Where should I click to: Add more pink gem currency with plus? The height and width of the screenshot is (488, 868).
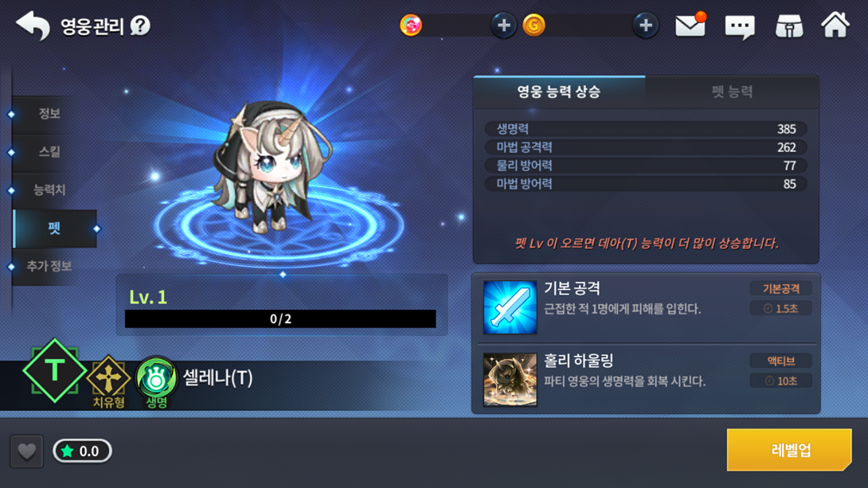pos(503,25)
